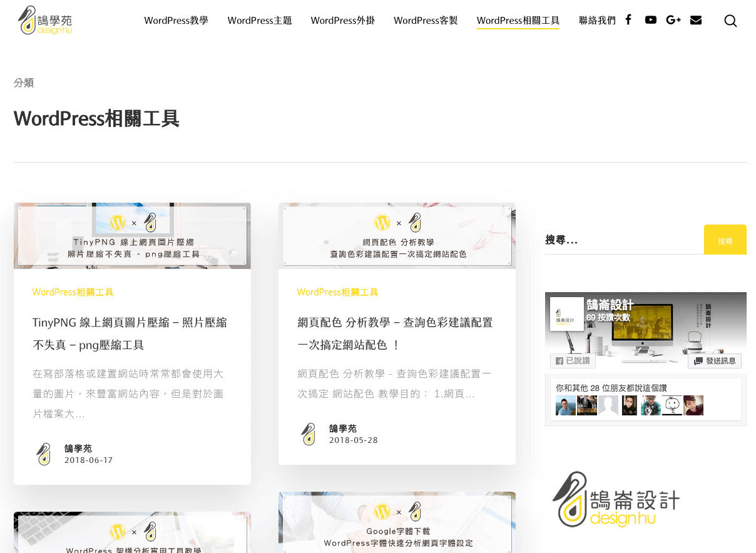Click the first friend avatar in Facebook widget

tap(566, 405)
